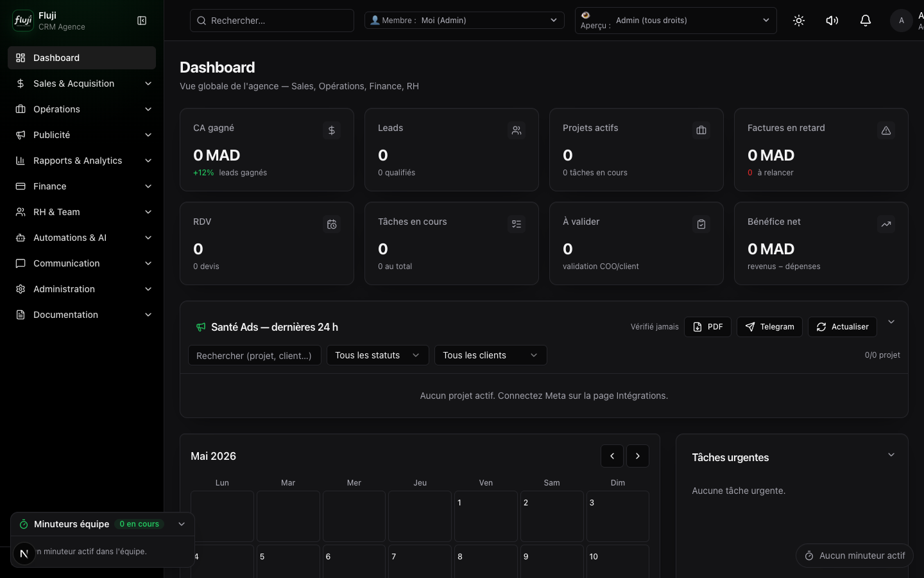Click clipboard icon on À valider card
The width and height of the screenshot is (924, 578).
coord(701,224)
